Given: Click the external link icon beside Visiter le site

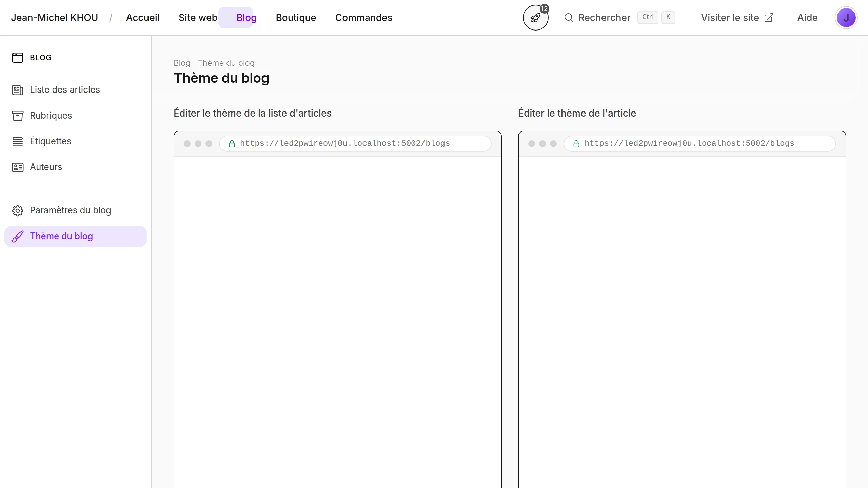Looking at the screenshot, I should pyautogui.click(x=769, y=18).
